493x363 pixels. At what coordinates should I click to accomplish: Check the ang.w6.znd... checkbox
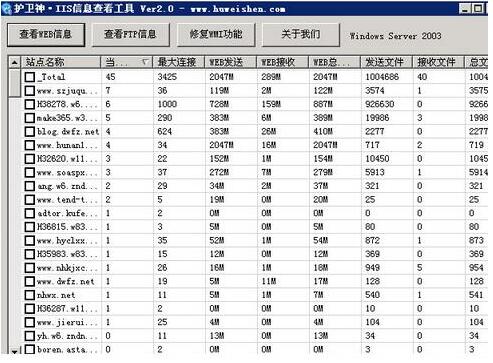(x=30, y=186)
